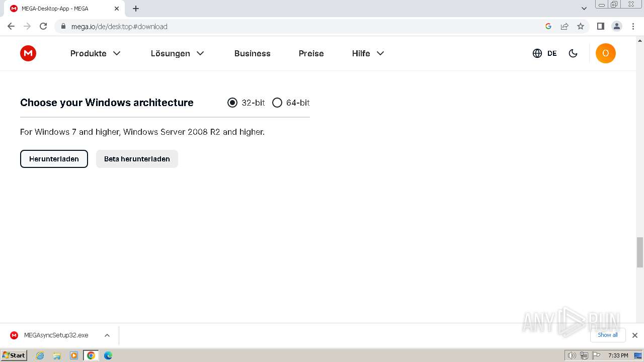This screenshot has width=644, height=362.
Task: Click the Windows 7 requirements text
Action: tap(142, 132)
